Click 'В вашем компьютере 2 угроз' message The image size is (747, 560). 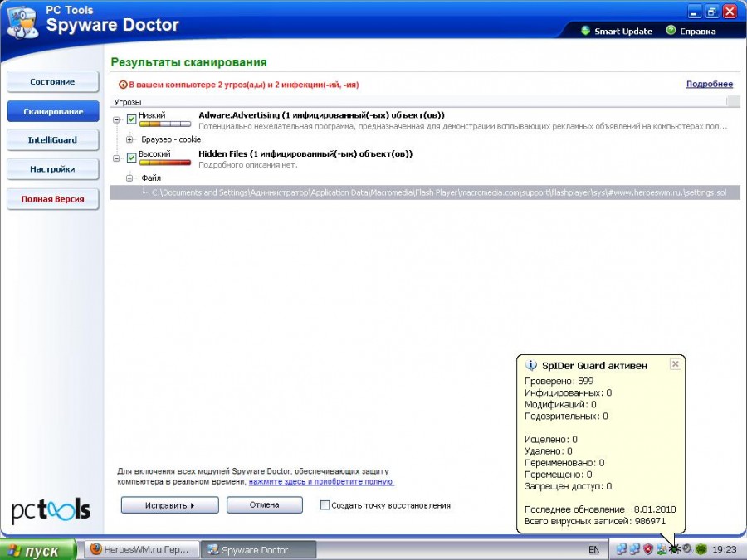[244, 85]
